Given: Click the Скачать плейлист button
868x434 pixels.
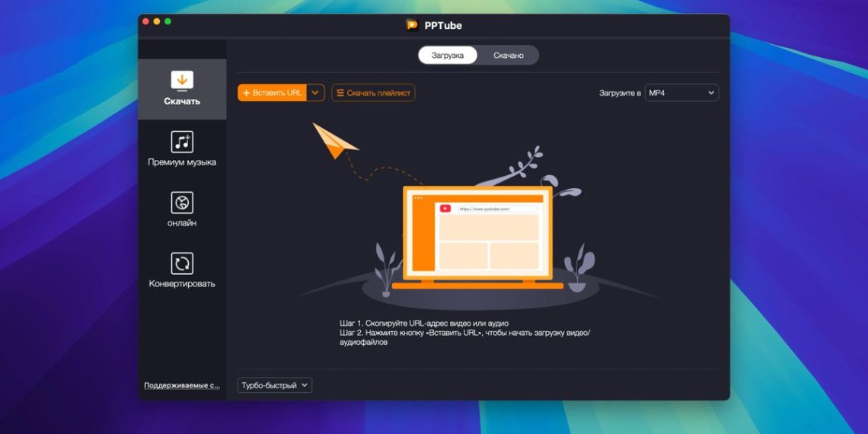Looking at the screenshot, I should click(373, 93).
